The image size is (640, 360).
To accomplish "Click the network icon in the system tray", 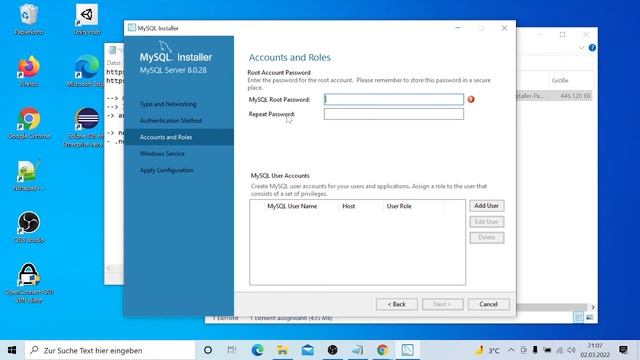I will pyautogui.click(x=560, y=350).
